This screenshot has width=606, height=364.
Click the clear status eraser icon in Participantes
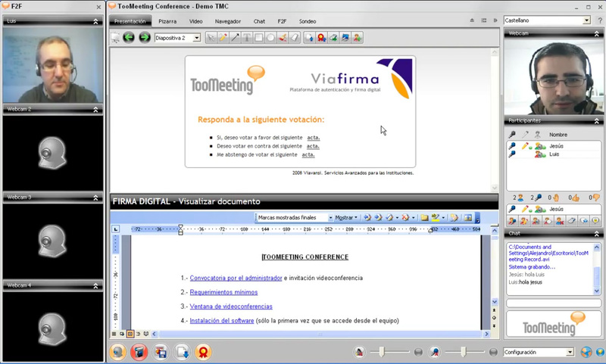pyautogui.click(x=572, y=221)
